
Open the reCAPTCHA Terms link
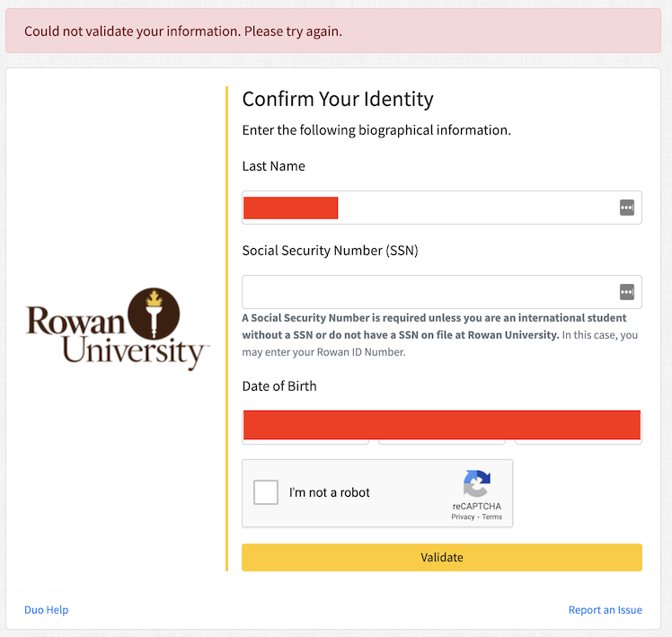tap(492, 518)
